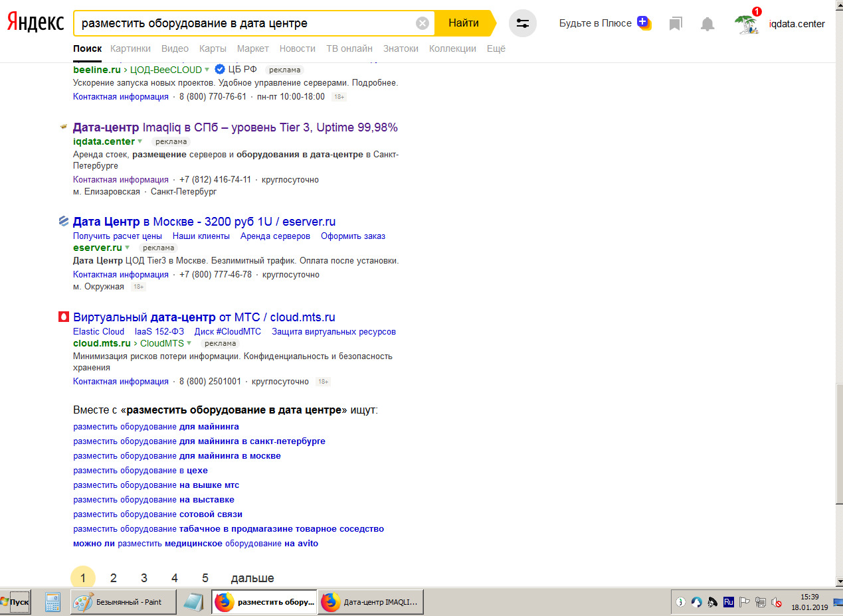Click Получить расчет цены sitelink
This screenshot has width=843, height=616.
[118, 236]
